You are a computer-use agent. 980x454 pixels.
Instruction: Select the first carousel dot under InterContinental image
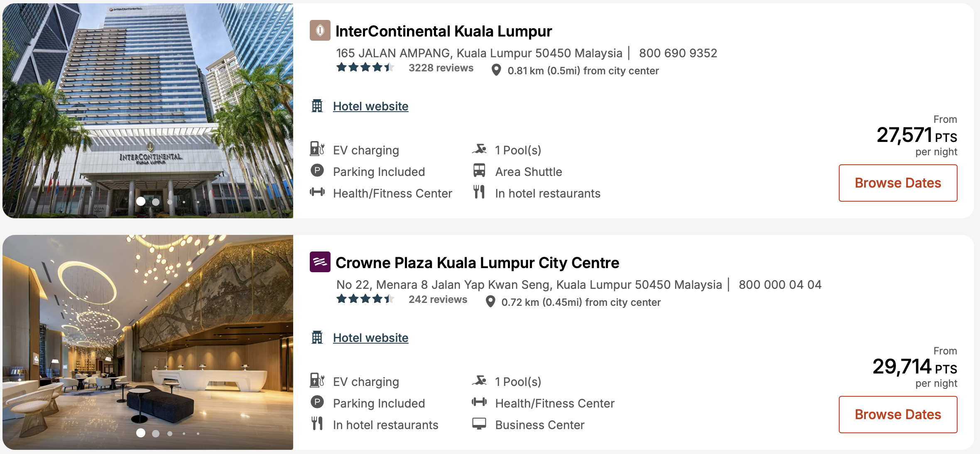coord(141,202)
